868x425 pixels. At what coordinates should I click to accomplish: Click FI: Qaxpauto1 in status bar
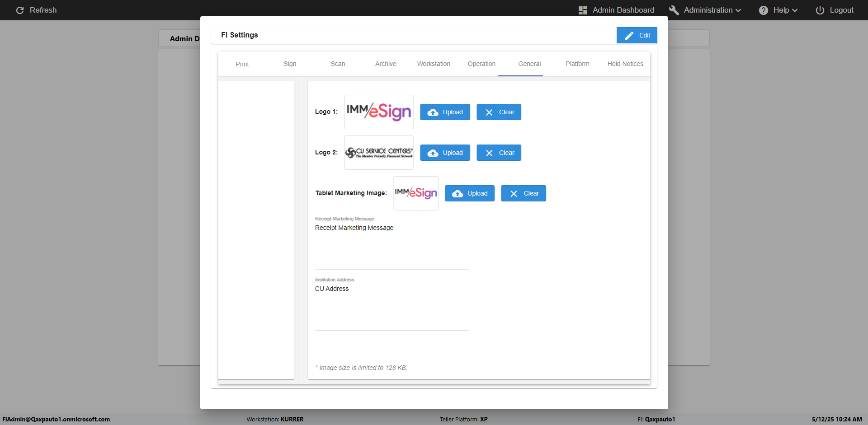(656, 419)
